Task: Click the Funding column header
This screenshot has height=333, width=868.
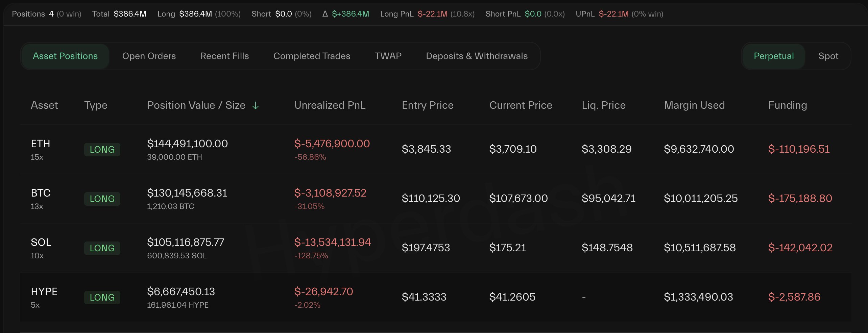Action: pyautogui.click(x=788, y=105)
